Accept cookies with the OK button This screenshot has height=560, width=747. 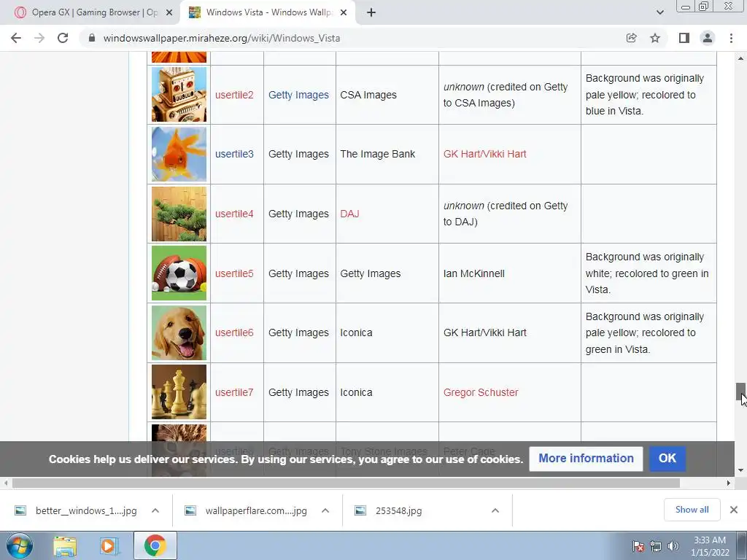click(667, 458)
